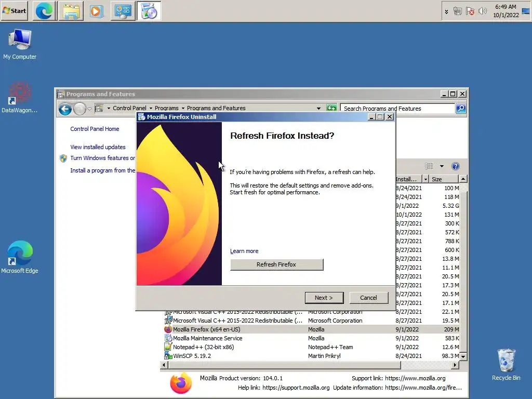Open the Control Panel taskbar icon

point(123,11)
